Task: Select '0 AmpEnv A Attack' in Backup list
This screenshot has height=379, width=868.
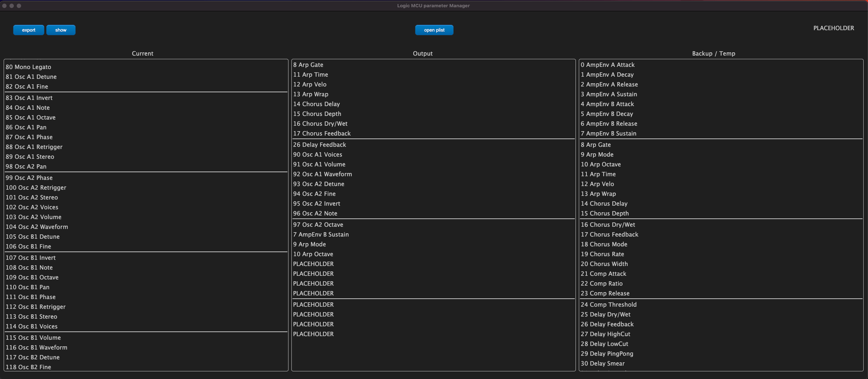Action: click(721, 65)
